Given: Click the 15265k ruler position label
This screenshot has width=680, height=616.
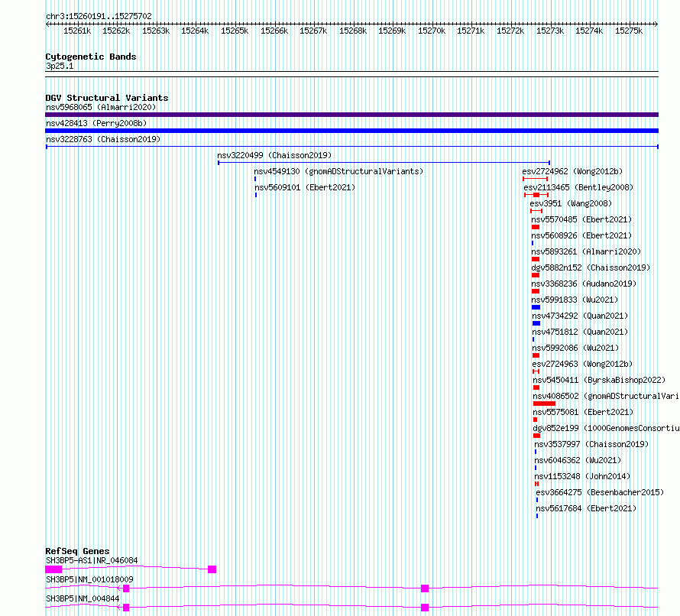Looking at the screenshot, I should (235, 31).
